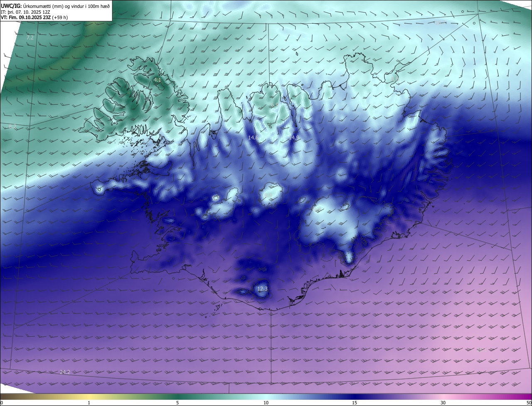Click the map title 'Úrkomumætti (mm) og vindur i 100m hæð'
Image resolution: width=532 pixels, height=406 pixels.
[x=66, y=5]
